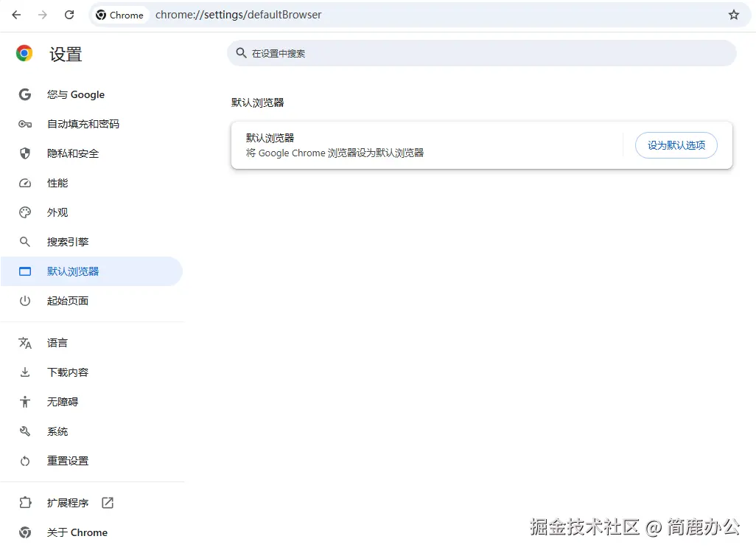The image size is (756, 553).
Task: Bookmark this page with the star
Action: (x=733, y=14)
